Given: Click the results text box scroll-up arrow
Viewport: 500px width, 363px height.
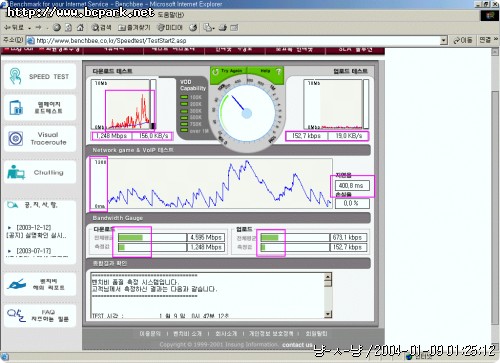Looking at the screenshot, I should [328, 276].
